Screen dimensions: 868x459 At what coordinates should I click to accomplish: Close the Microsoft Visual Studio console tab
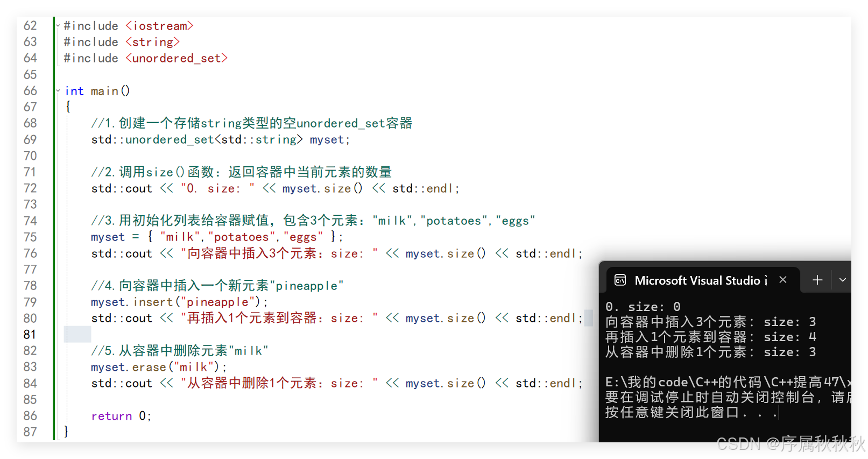click(783, 280)
